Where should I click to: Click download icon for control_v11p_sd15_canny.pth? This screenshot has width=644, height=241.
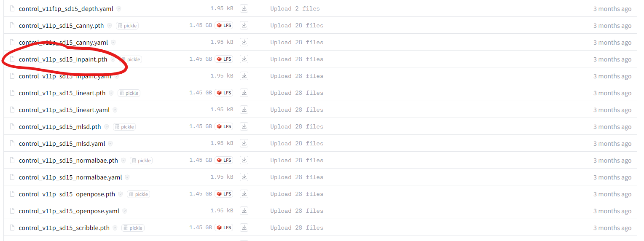[x=244, y=25]
